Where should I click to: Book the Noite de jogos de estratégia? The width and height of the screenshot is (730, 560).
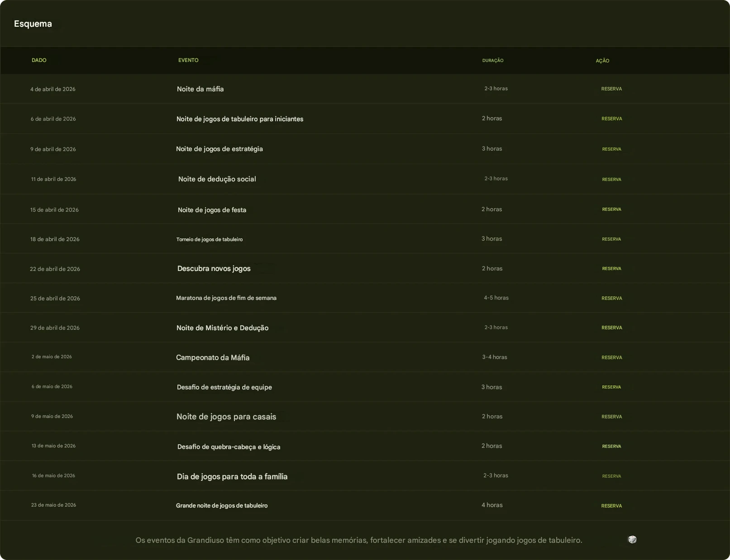point(611,149)
